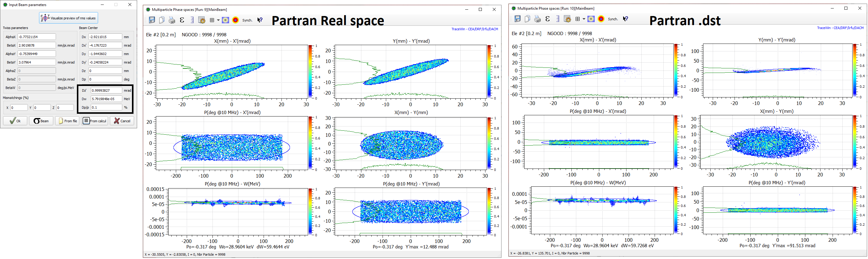Click Visualize preview of rms values button
The width and height of the screenshot is (868, 259).
tap(69, 18)
